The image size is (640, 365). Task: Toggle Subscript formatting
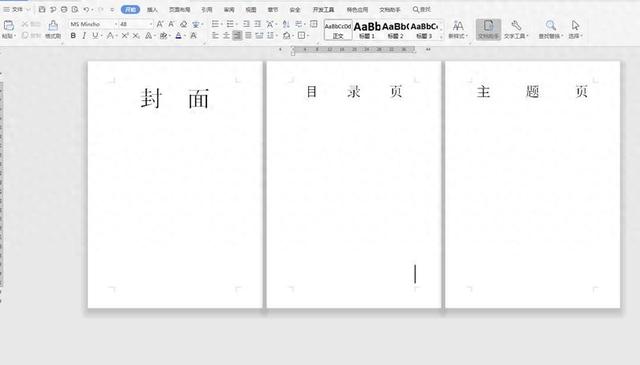pos(136,36)
